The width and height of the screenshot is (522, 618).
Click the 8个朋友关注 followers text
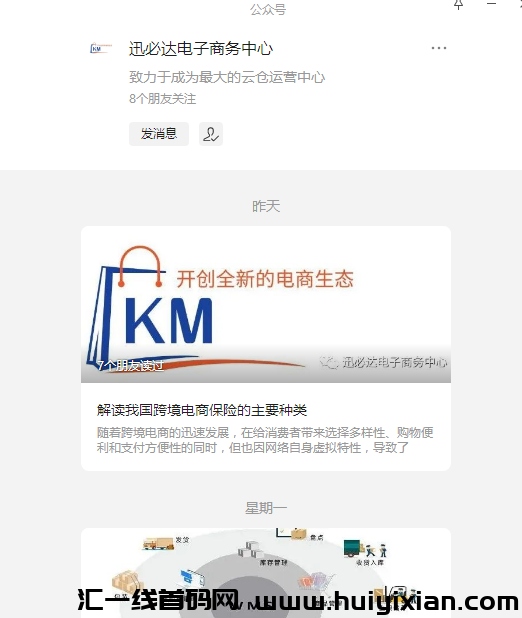coord(162,99)
